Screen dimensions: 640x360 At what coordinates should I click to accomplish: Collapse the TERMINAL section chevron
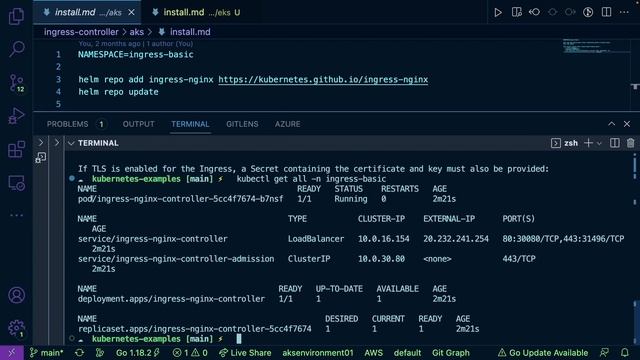coord(71,143)
